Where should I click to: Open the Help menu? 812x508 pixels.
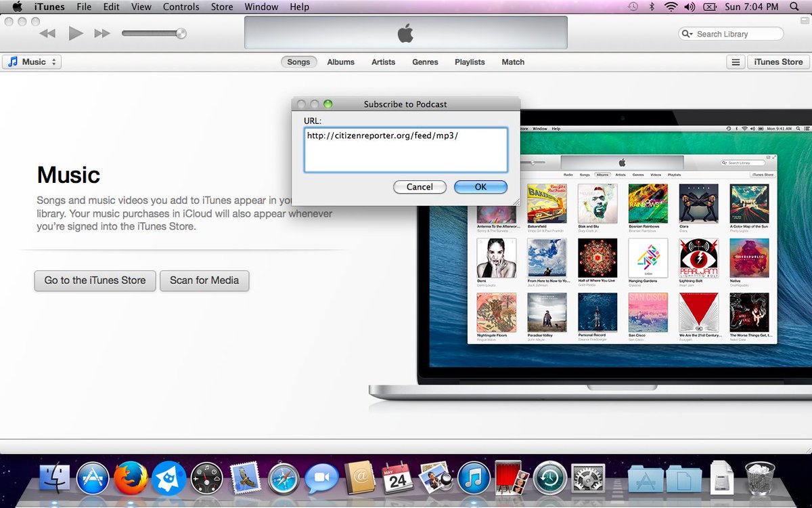299,7
